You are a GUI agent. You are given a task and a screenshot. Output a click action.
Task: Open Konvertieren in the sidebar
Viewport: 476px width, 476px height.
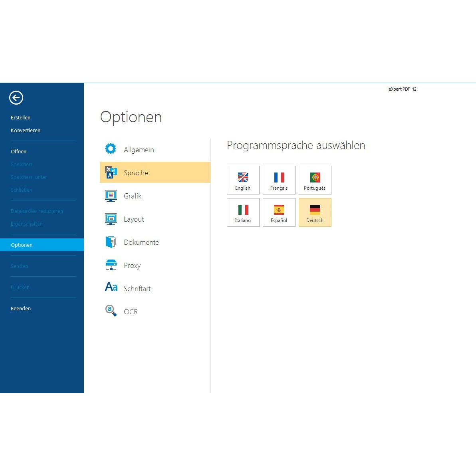tap(26, 131)
